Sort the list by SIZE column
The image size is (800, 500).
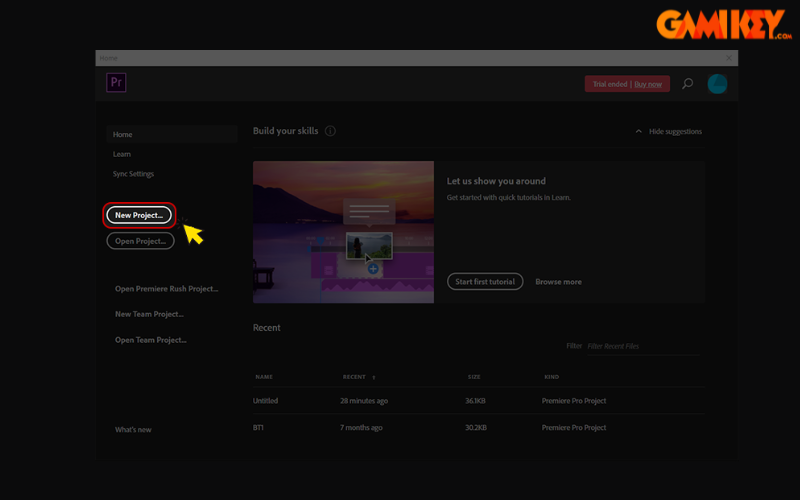click(474, 377)
